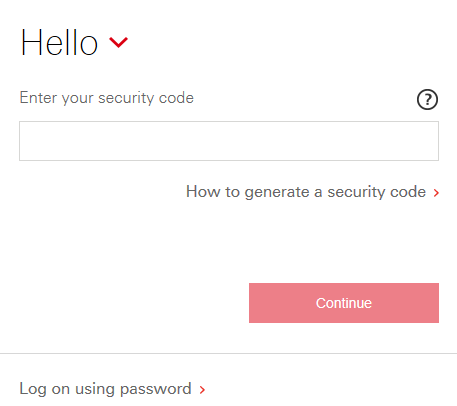Click the circled question mark icon
Screen dimensions: 457x406
tap(427, 99)
